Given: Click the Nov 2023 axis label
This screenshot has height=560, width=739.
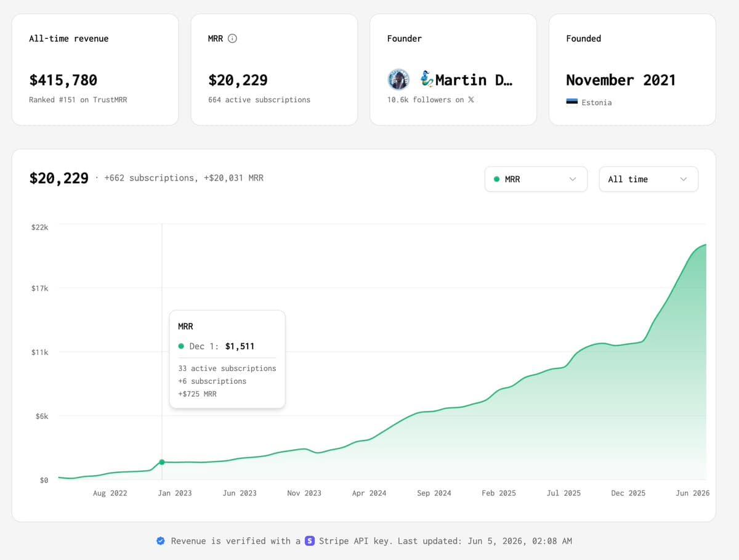Looking at the screenshot, I should pyautogui.click(x=304, y=493).
